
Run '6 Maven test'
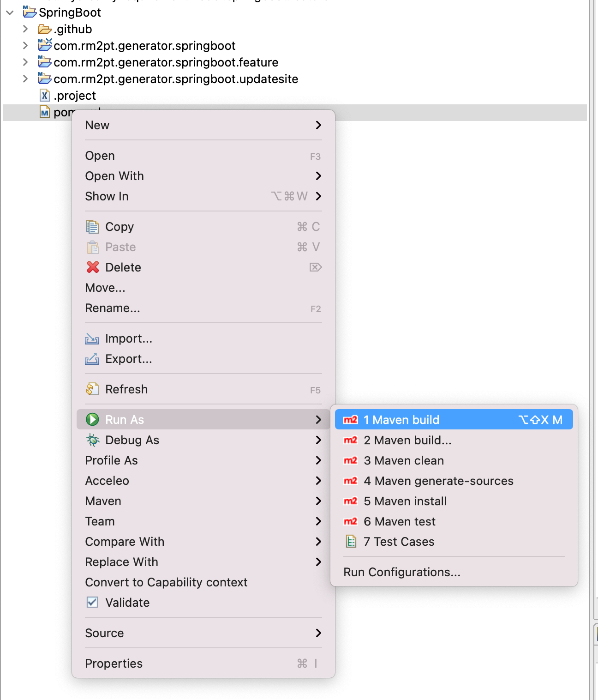454,521
